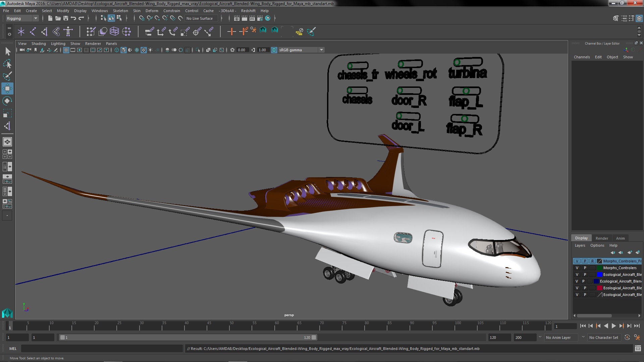Open the Rigging menu set dropdown
644x362 pixels.
click(x=22, y=18)
